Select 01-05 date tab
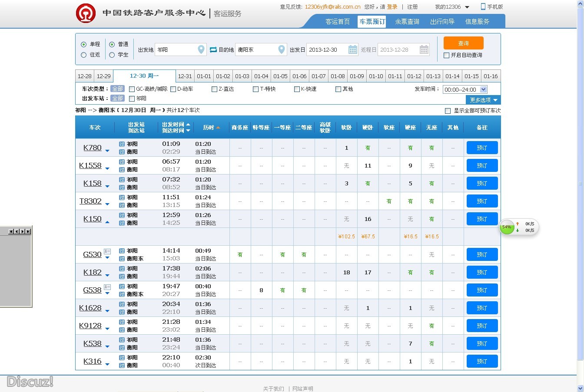This screenshot has width=584, height=392. coord(280,76)
